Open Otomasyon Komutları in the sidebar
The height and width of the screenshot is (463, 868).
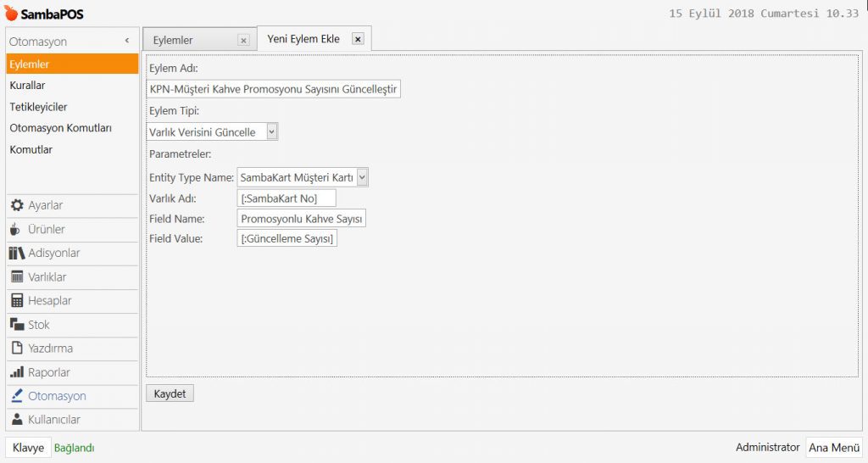coord(60,128)
